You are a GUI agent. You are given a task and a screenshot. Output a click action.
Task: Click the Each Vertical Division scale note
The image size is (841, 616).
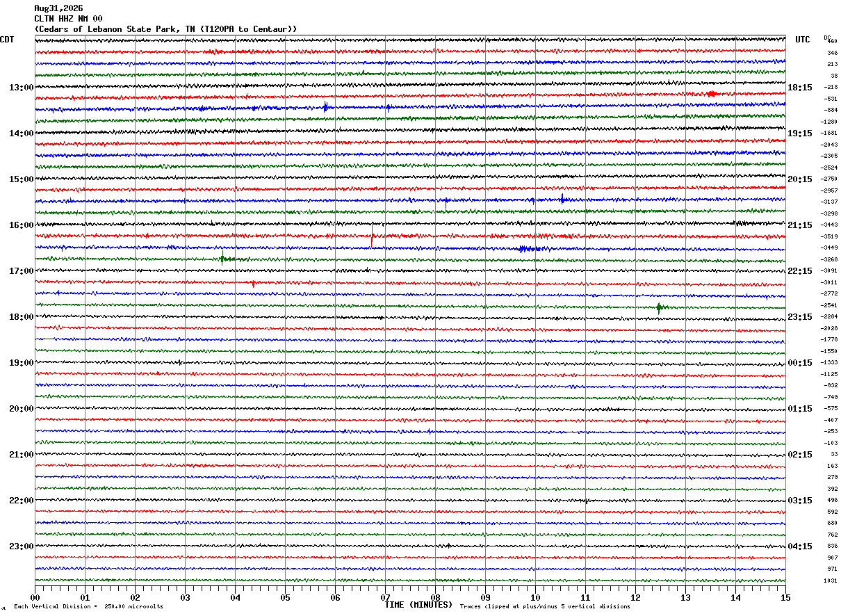[88, 606]
